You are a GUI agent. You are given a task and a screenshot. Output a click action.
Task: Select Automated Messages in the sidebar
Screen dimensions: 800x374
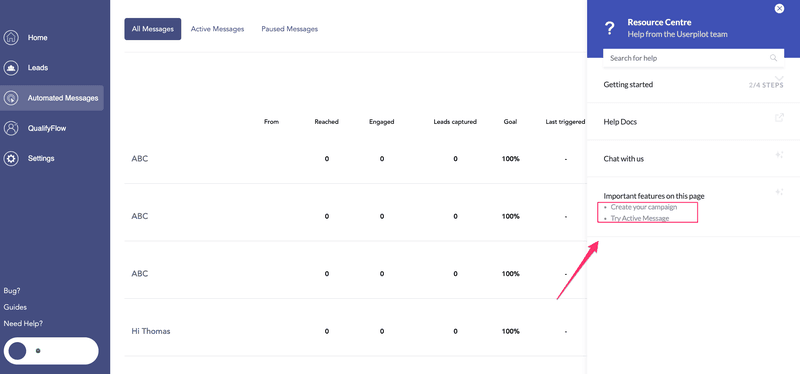coord(52,98)
